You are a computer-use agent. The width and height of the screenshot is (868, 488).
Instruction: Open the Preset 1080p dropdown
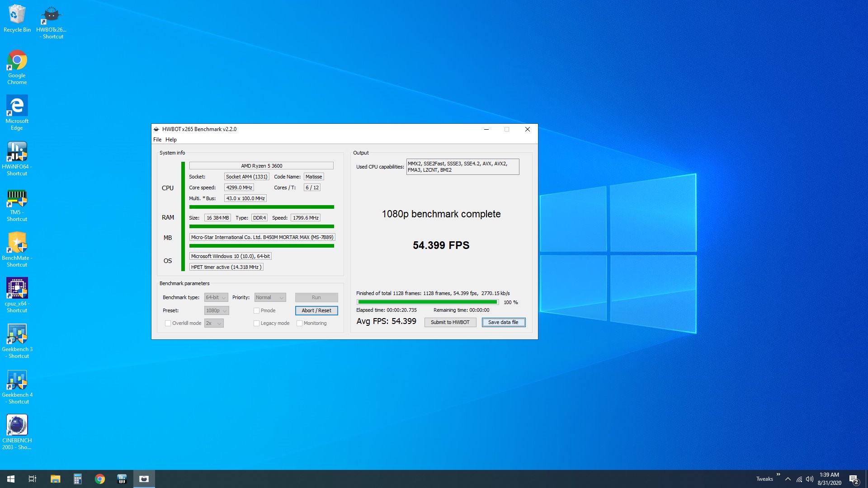tap(217, 310)
